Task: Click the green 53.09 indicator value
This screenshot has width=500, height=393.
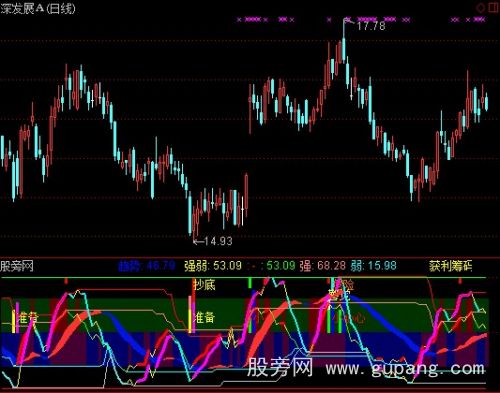Action: tap(281, 266)
